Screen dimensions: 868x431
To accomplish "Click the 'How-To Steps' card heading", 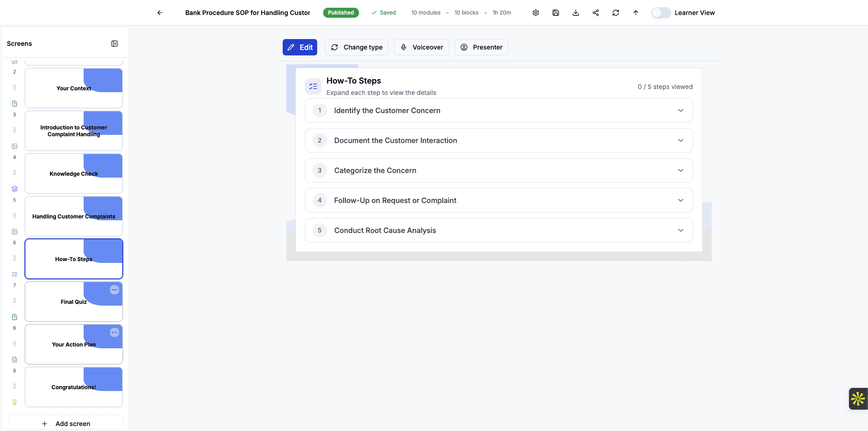I will [354, 81].
